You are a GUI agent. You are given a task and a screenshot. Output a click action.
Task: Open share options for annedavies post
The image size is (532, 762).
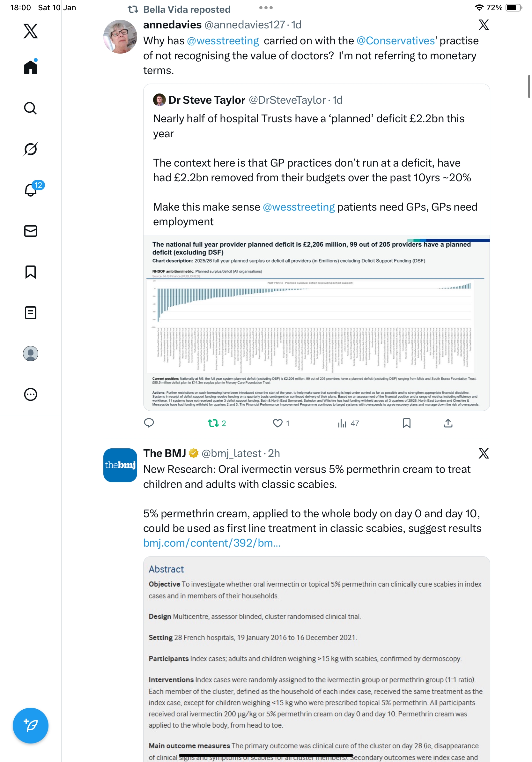click(448, 423)
